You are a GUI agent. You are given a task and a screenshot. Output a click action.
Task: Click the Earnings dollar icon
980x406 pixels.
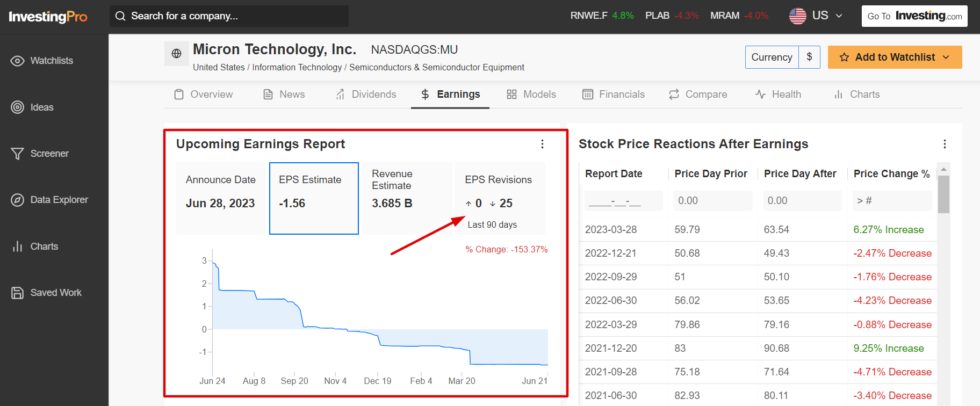pos(425,95)
